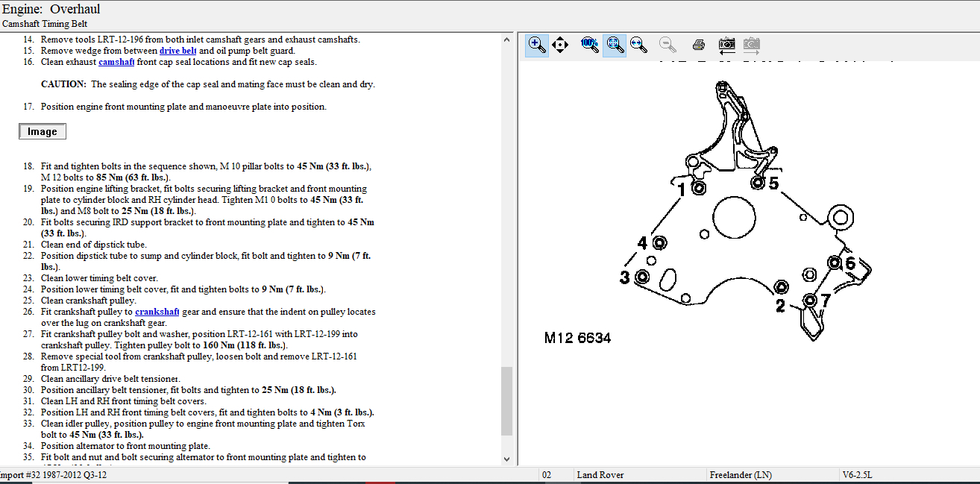Activate the pan image arrows tool

click(560, 45)
